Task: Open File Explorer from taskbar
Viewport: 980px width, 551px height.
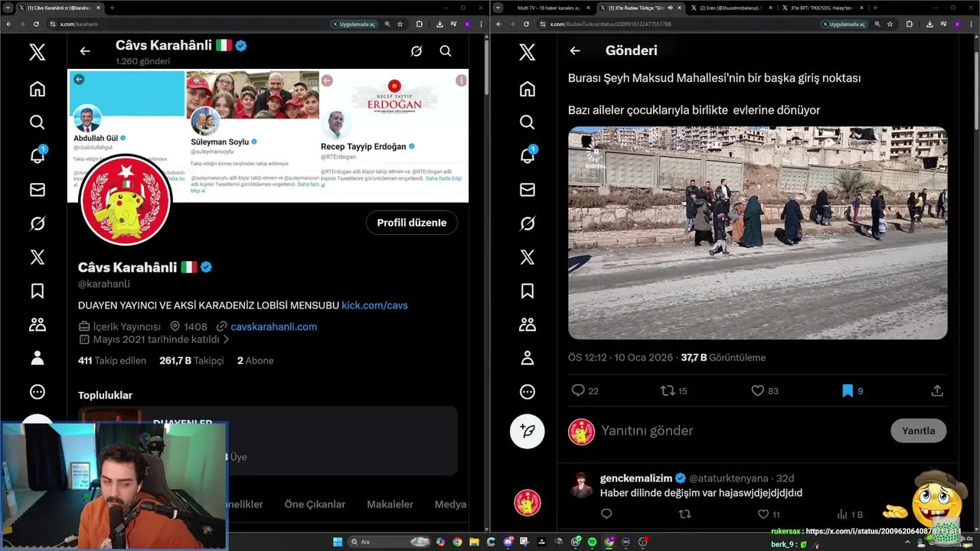Action: [474, 542]
